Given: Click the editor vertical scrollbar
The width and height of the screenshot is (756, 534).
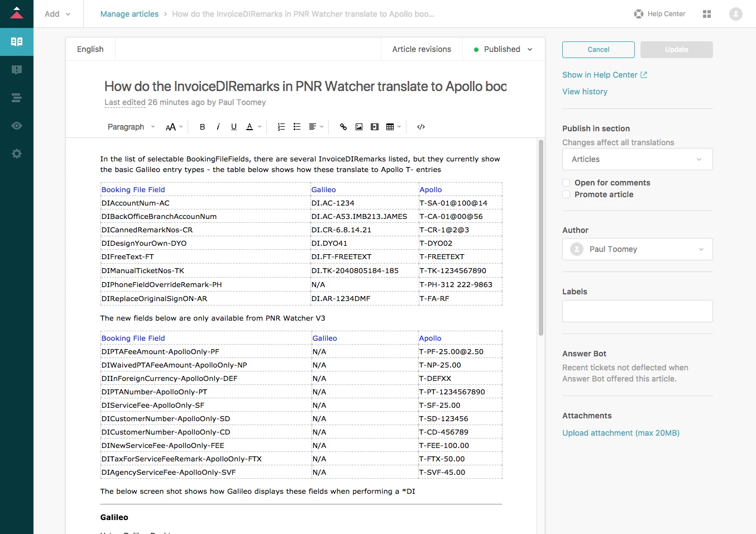Looking at the screenshot, I should coord(541,237).
